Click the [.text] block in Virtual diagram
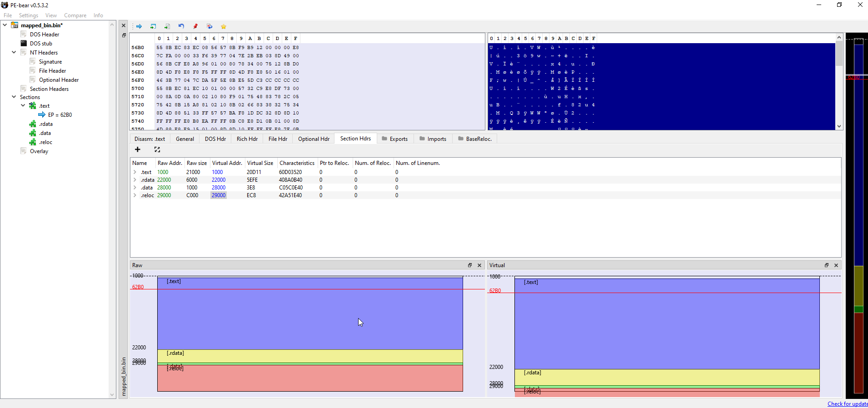The height and width of the screenshot is (408, 868). pos(667,323)
